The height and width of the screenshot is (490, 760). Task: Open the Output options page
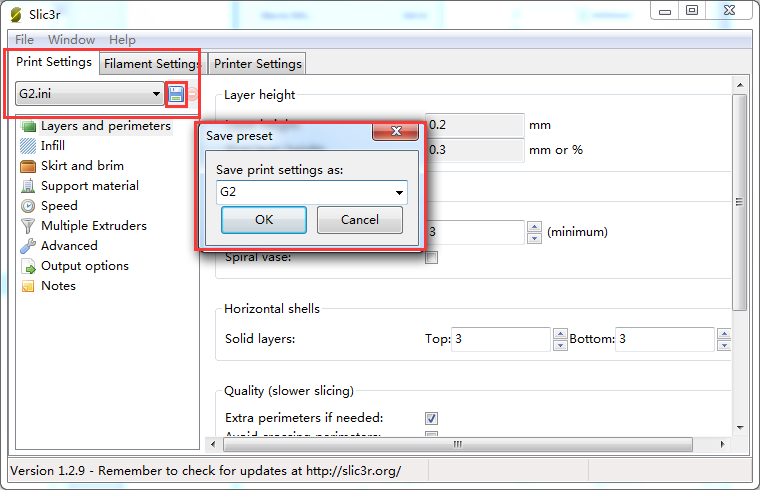click(85, 266)
